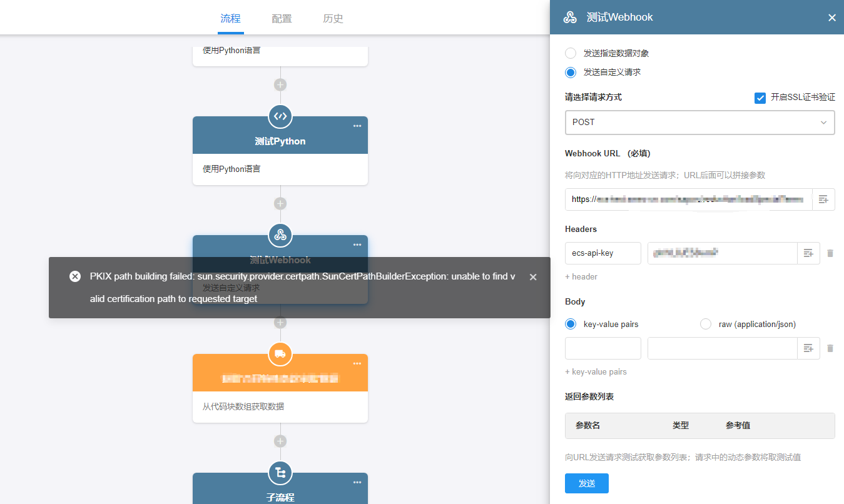Click the code icon on 测试Python node
The height and width of the screenshot is (504, 844).
[x=280, y=116]
